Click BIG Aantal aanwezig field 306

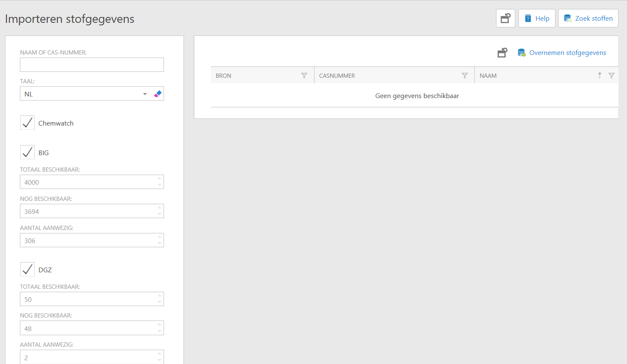click(92, 241)
